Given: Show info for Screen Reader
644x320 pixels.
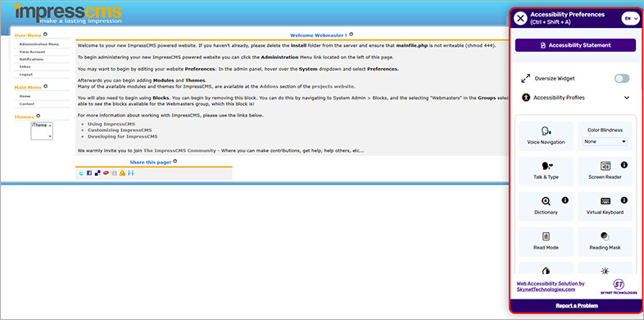Looking at the screenshot, I should 624,165.
